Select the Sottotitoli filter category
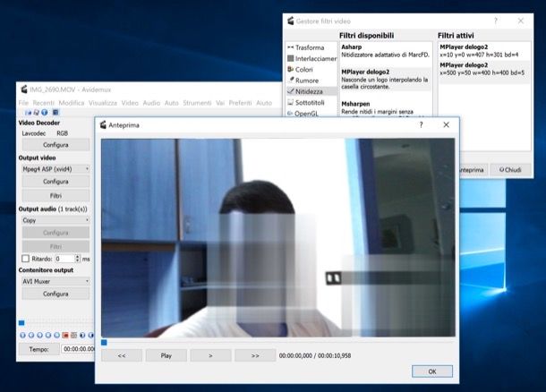This screenshot has width=546, height=392. (x=311, y=102)
